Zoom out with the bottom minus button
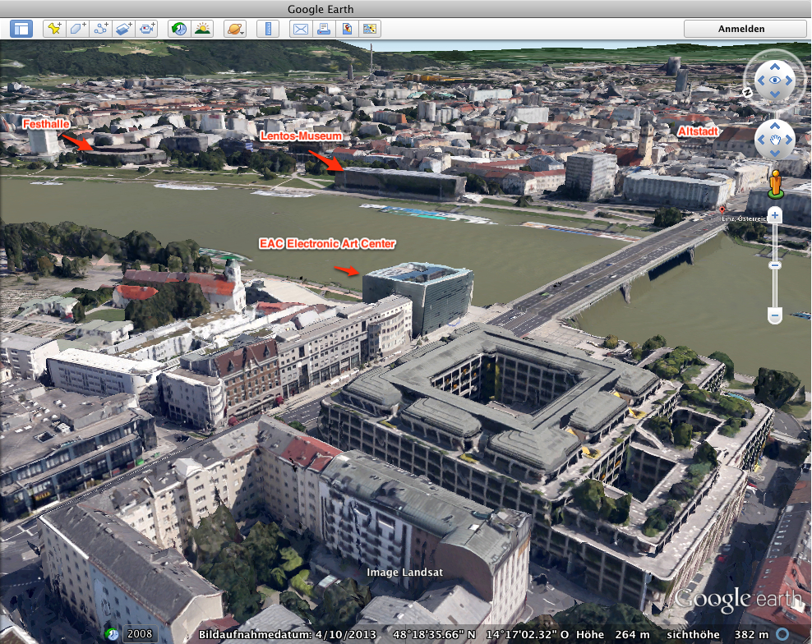 point(775,315)
